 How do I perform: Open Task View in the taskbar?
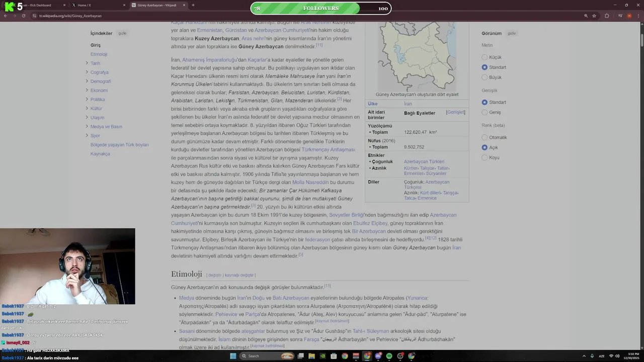click(x=300, y=356)
